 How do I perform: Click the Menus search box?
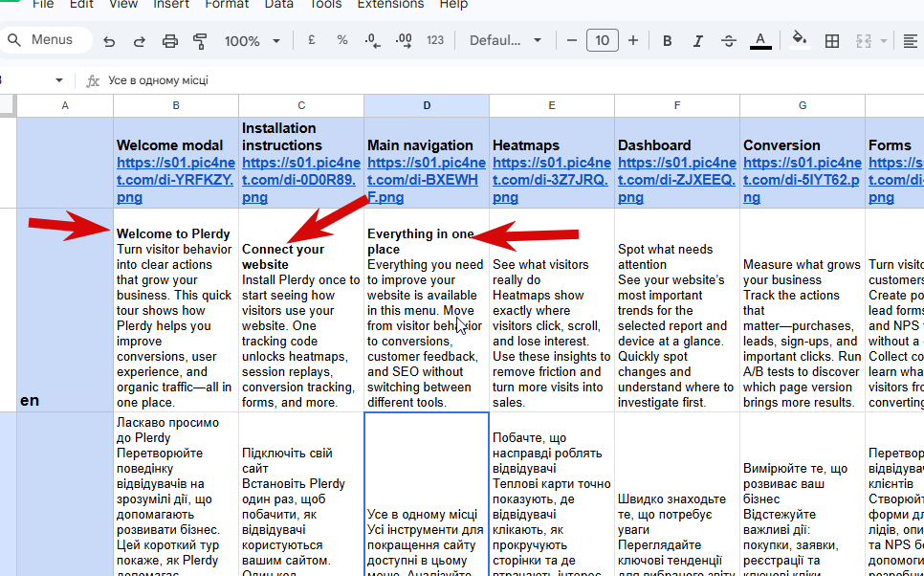(47, 40)
